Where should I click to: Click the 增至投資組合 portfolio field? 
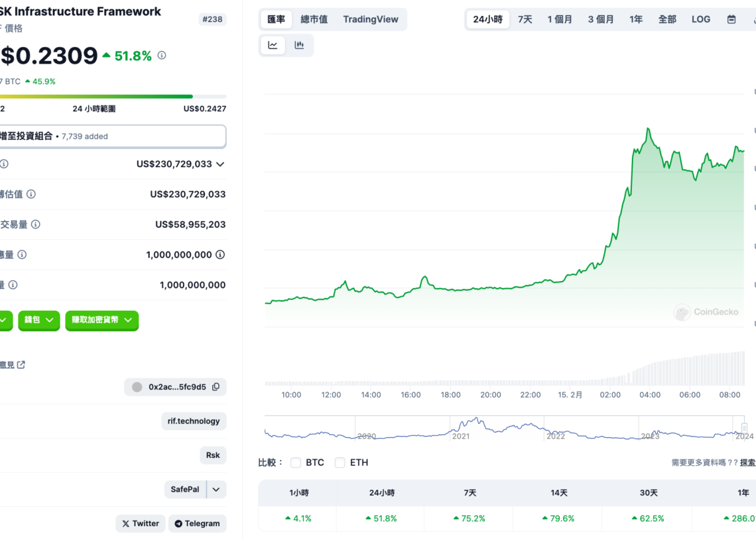[x=113, y=136]
